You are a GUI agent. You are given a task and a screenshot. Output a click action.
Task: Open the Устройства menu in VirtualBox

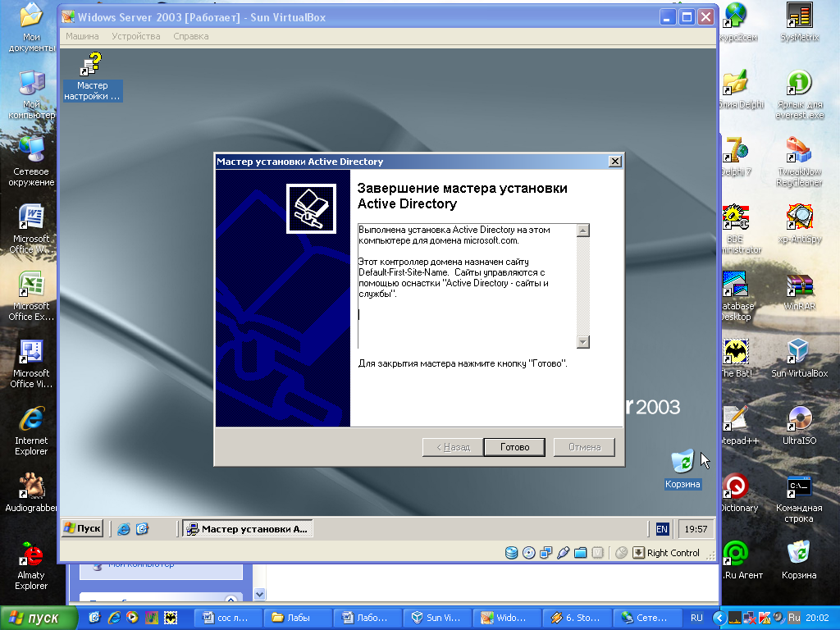coord(136,36)
